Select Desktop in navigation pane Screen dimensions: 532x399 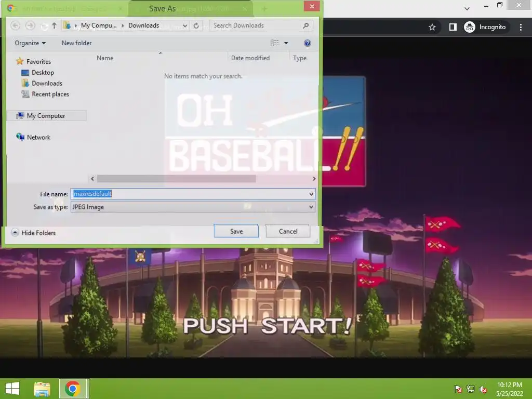pos(37,73)
